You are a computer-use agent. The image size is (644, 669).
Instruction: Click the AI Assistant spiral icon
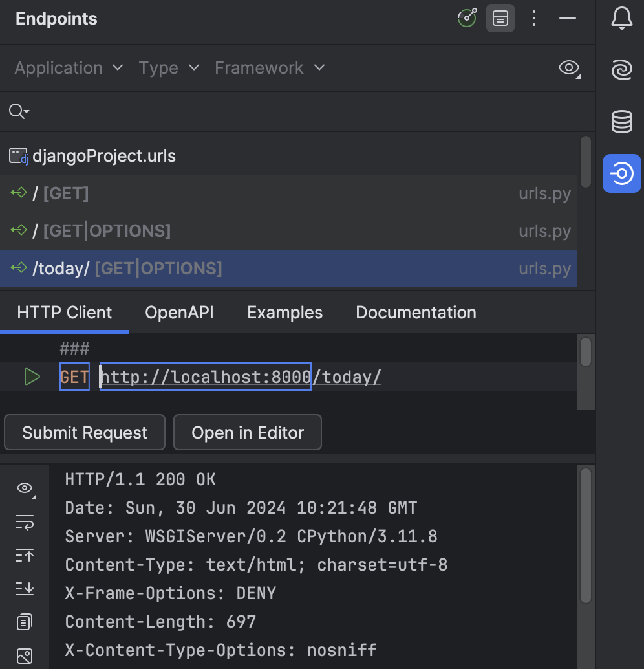coord(621,70)
